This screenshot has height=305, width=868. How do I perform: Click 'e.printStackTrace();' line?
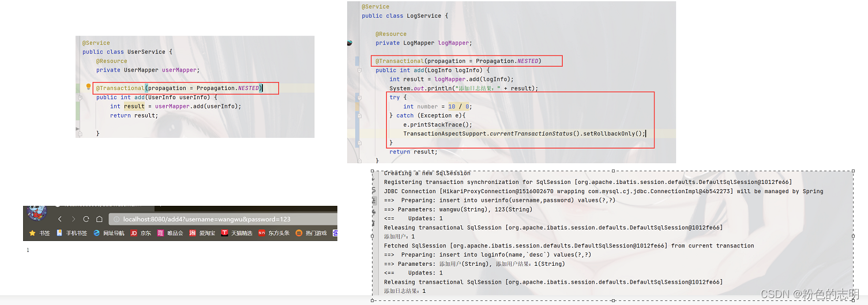(438, 125)
